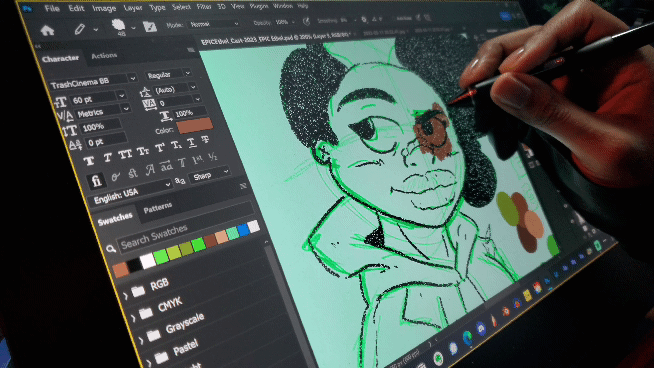Screen dimensions: 654x368
Task: Open the Image menu
Action: pos(104,8)
